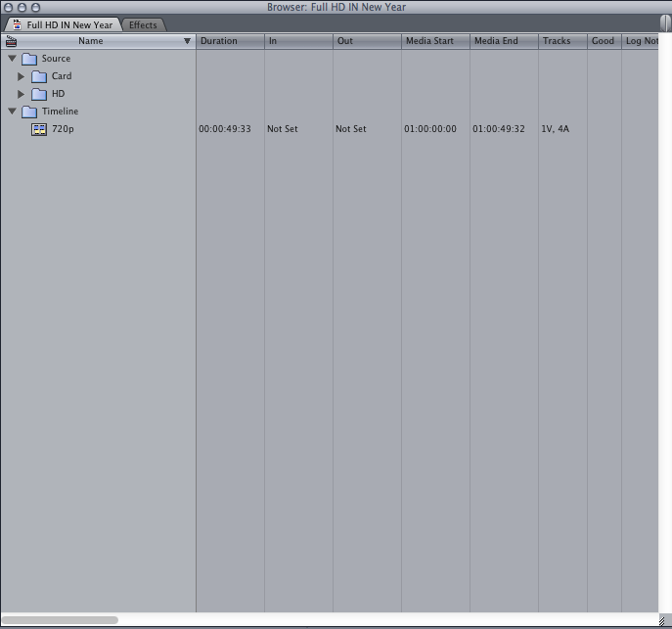Sort by the Name column header
672x629 pixels.
click(98, 41)
